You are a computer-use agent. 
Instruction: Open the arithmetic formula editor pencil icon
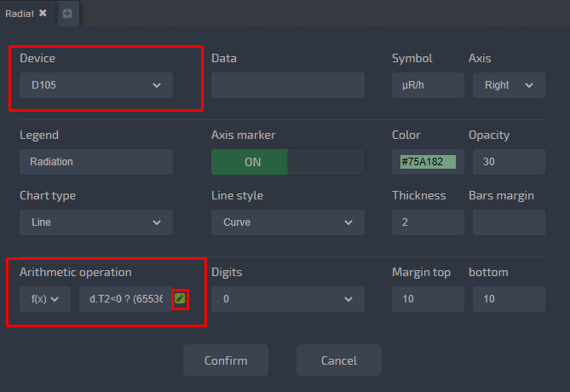(x=180, y=298)
